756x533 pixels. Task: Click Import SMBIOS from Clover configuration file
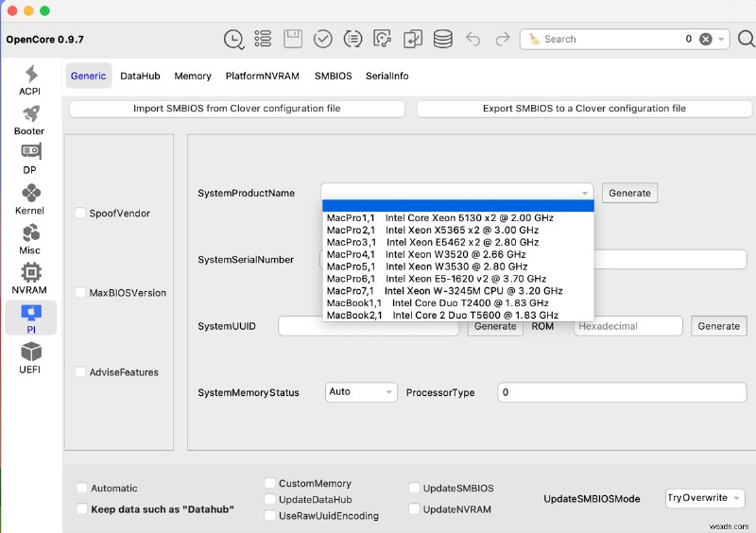point(237,109)
